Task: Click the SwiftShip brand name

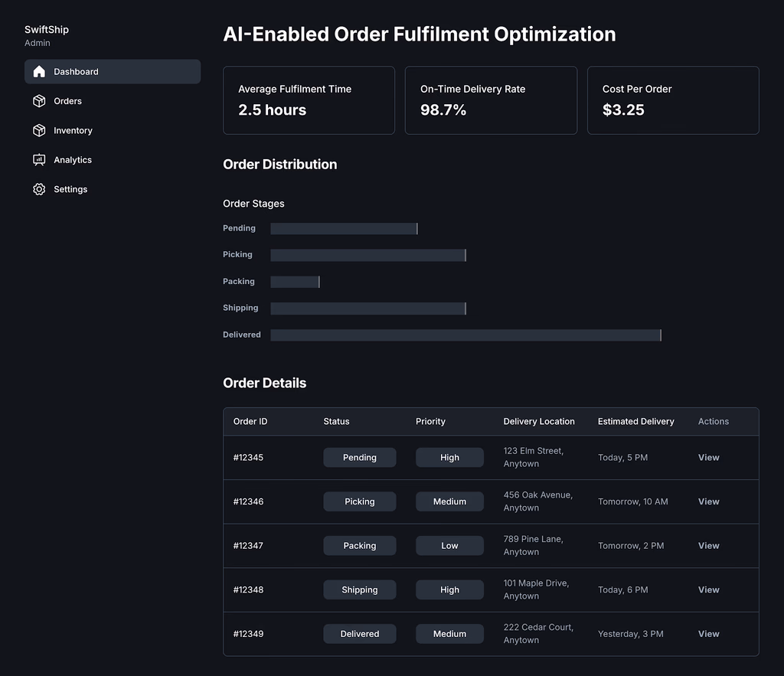Action: tap(47, 30)
